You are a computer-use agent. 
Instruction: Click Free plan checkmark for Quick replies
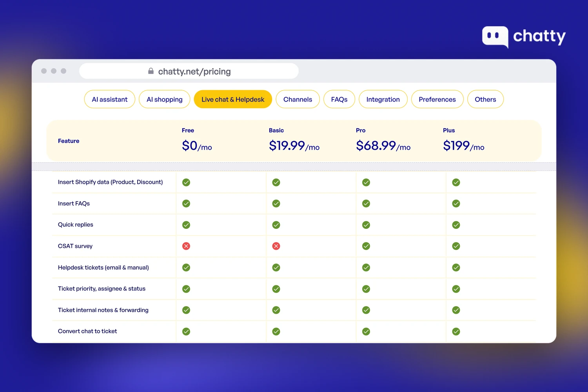186,225
